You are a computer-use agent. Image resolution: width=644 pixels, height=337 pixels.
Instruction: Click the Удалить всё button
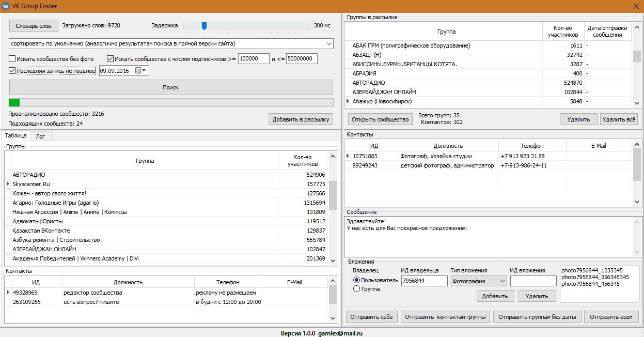(x=619, y=119)
